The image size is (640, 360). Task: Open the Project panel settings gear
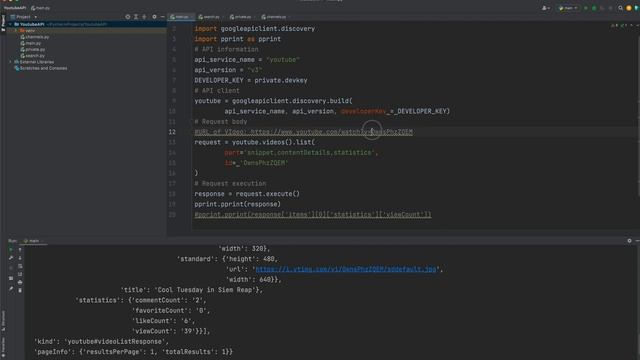pos(154,17)
